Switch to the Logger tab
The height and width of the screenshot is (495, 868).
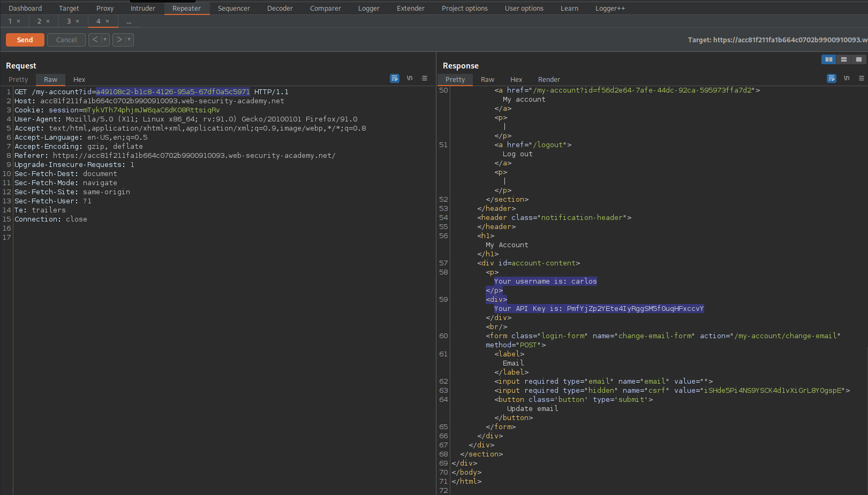[369, 8]
